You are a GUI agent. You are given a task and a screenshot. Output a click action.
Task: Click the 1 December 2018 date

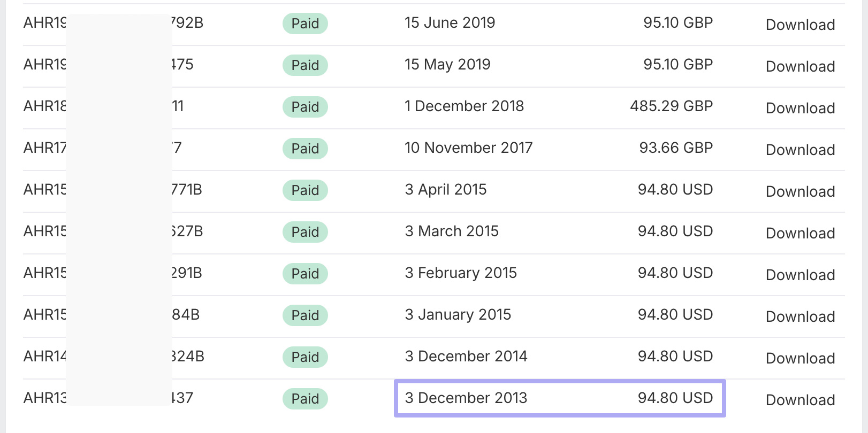pos(464,106)
